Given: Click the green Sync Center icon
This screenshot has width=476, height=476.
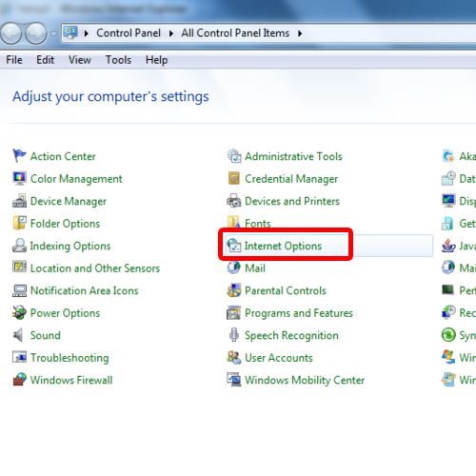Looking at the screenshot, I should (x=448, y=335).
